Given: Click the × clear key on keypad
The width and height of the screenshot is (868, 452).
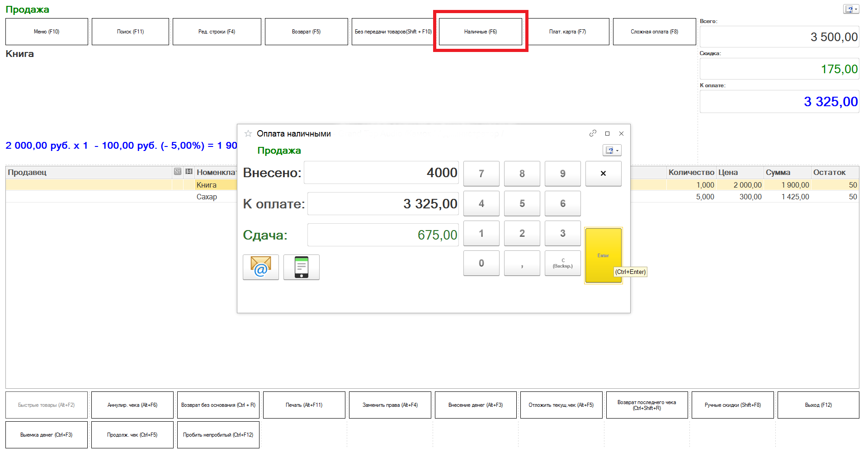Looking at the screenshot, I should tap(603, 174).
